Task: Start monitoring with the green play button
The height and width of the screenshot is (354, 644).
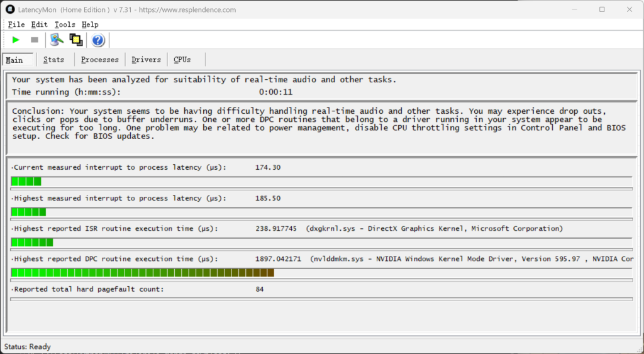Action: point(16,40)
